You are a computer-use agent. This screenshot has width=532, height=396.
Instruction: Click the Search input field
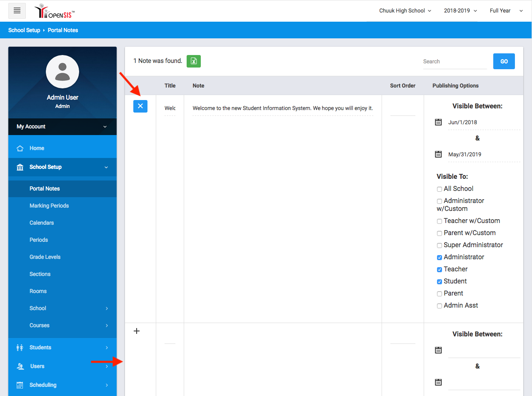pyautogui.click(x=455, y=62)
